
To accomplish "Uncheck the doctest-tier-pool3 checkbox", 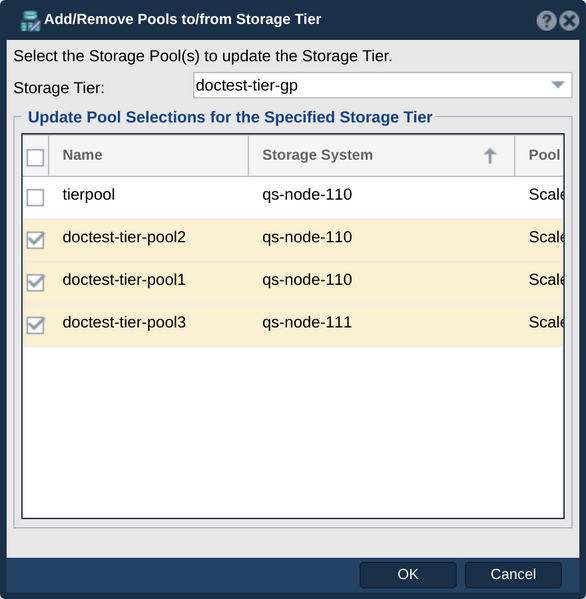I will [36, 325].
